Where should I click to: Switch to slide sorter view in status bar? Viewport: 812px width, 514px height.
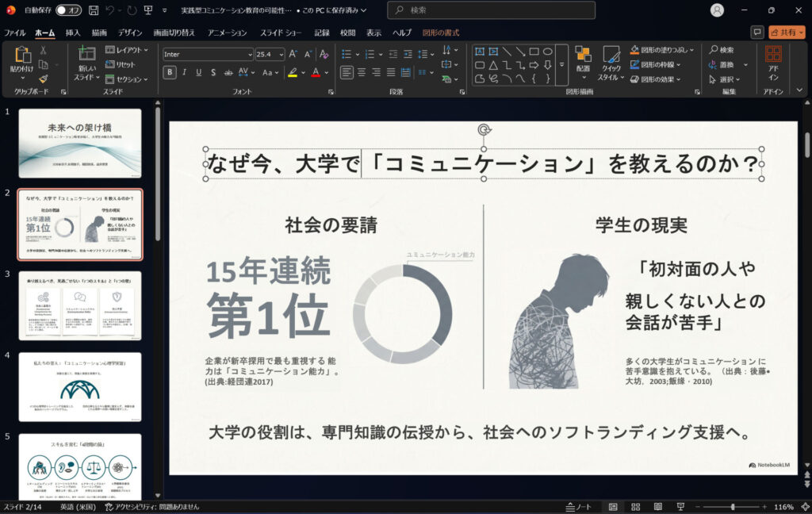click(636, 506)
